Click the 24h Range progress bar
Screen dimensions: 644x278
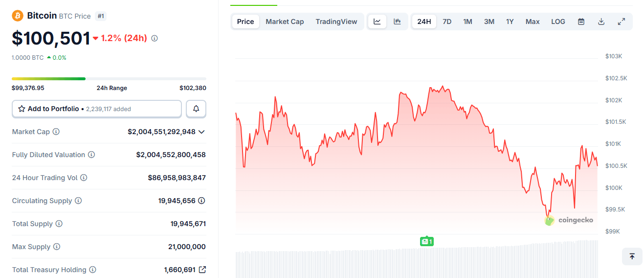109,78
